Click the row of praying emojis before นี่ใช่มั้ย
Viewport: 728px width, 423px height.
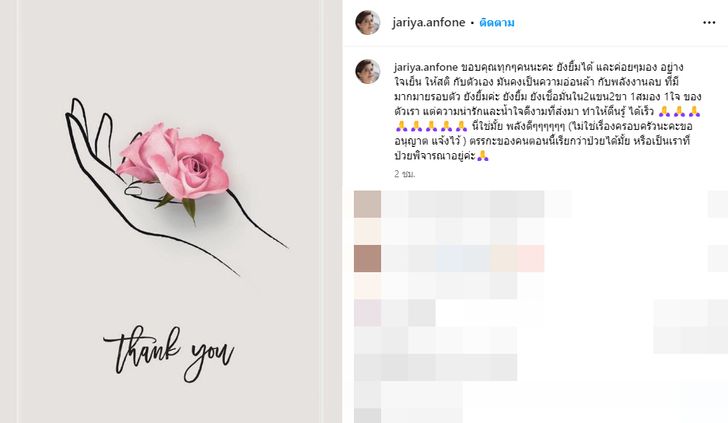431,126
